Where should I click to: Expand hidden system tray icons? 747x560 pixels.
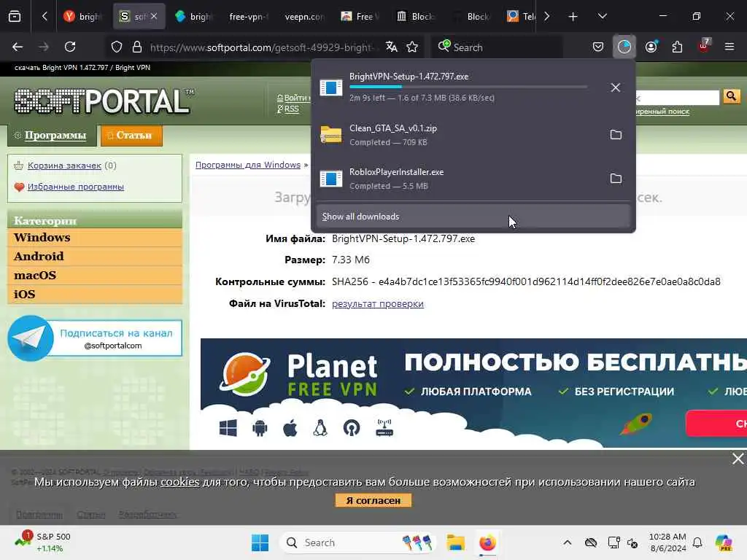[567, 542]
